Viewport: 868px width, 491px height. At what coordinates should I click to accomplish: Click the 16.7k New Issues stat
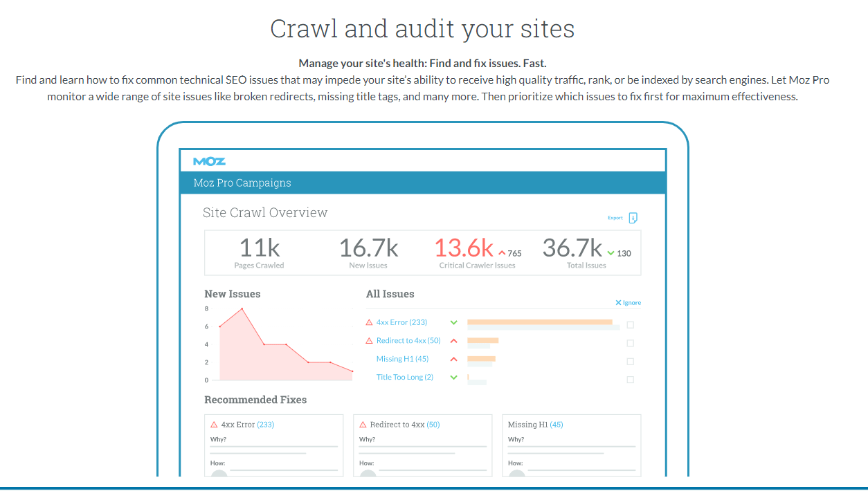(368, 252)
